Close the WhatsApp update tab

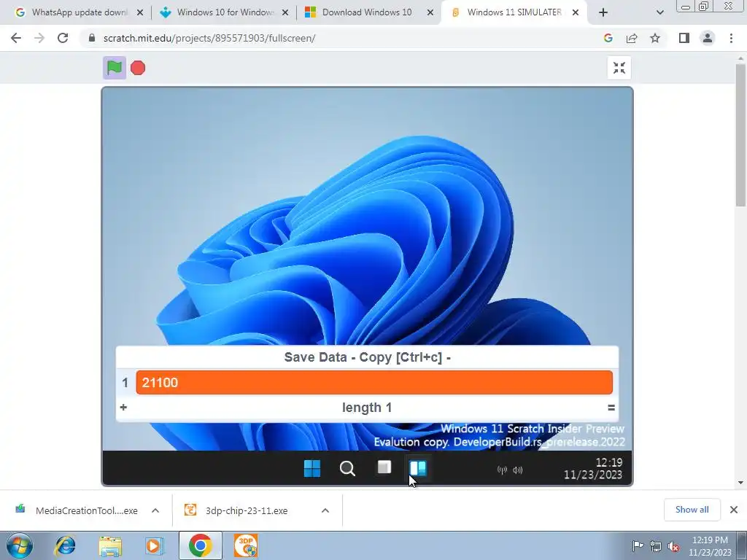click(140, 13)
